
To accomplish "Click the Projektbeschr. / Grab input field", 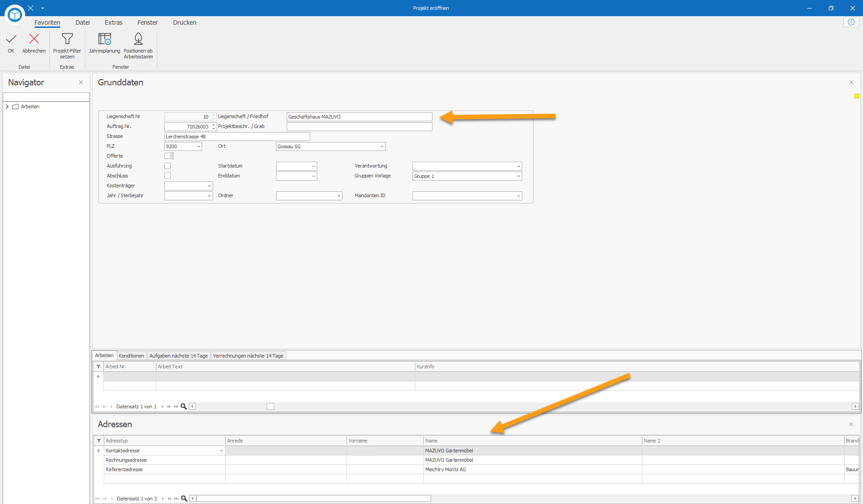I will 359,127.
